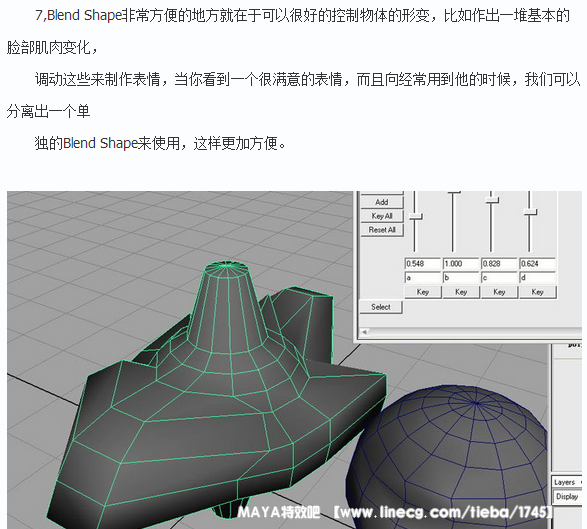This screenshot has width=587, height=529.
Task: Click the "Blend Shape" text in first paragraph
Action: click(x=85, y=15)
